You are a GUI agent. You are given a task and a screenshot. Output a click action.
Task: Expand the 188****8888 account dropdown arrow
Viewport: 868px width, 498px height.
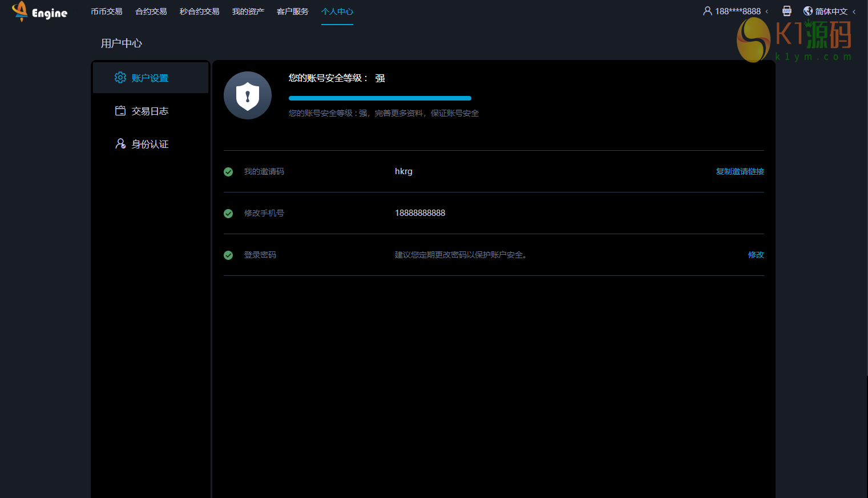(766, 11)
